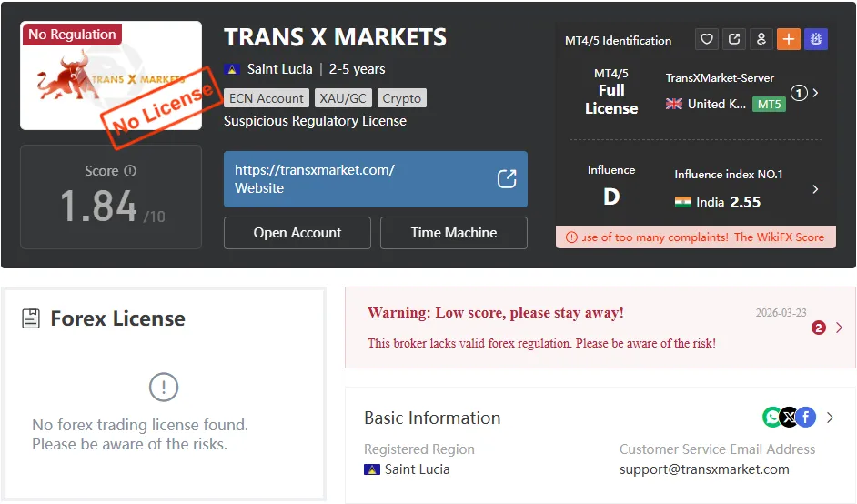Click the MT4/5 Identification label
This screenshot has height=504, width=857.
click(618, 40)
